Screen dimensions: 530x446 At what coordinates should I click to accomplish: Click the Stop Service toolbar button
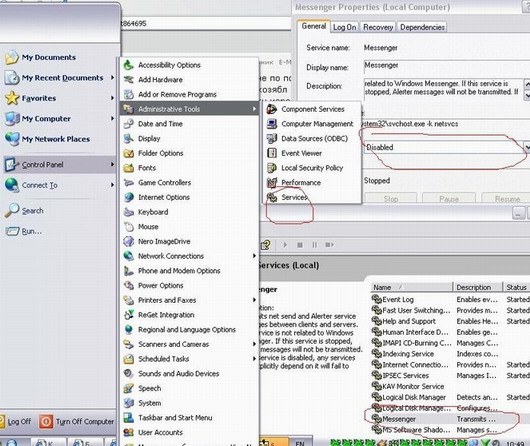pyautogui.click(x=300, y=245)
